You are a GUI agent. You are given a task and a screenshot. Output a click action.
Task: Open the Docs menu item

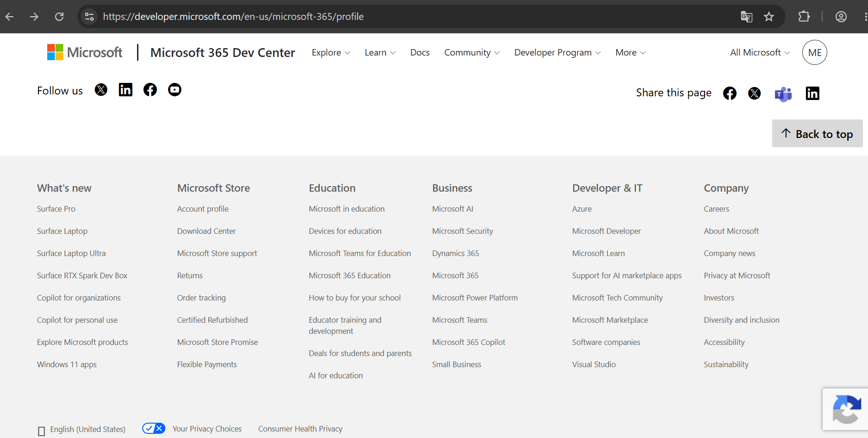(420, 53)
